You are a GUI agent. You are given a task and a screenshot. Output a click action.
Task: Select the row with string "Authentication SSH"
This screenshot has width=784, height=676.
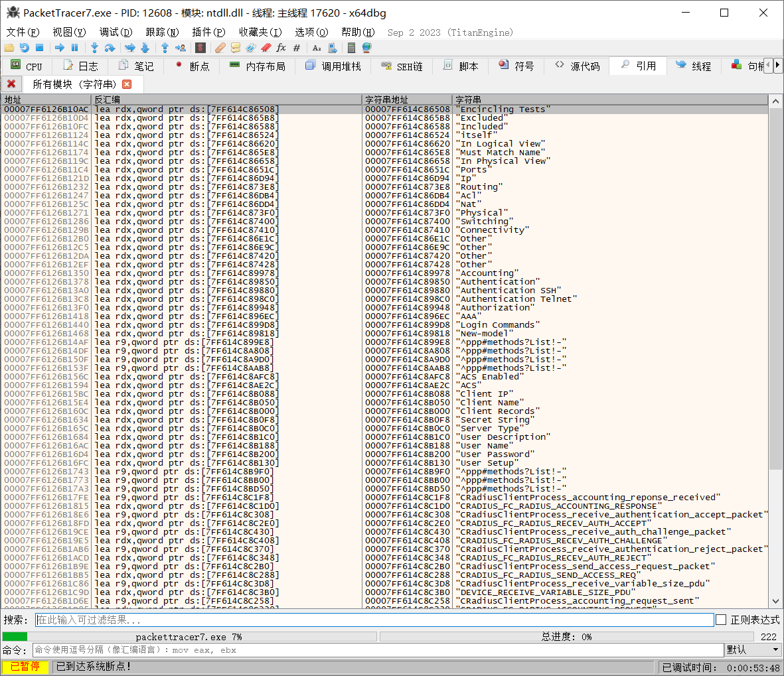(x=384, y=291)
